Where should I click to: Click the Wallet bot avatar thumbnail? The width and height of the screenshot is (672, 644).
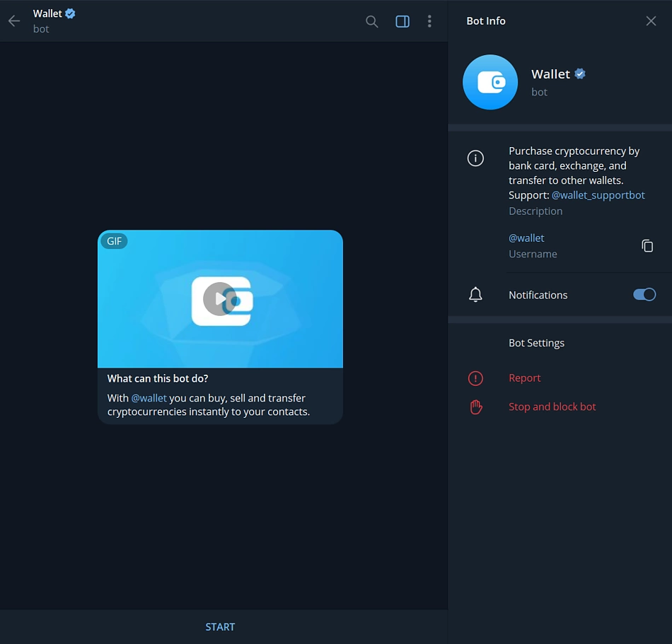tap(490, 82)
